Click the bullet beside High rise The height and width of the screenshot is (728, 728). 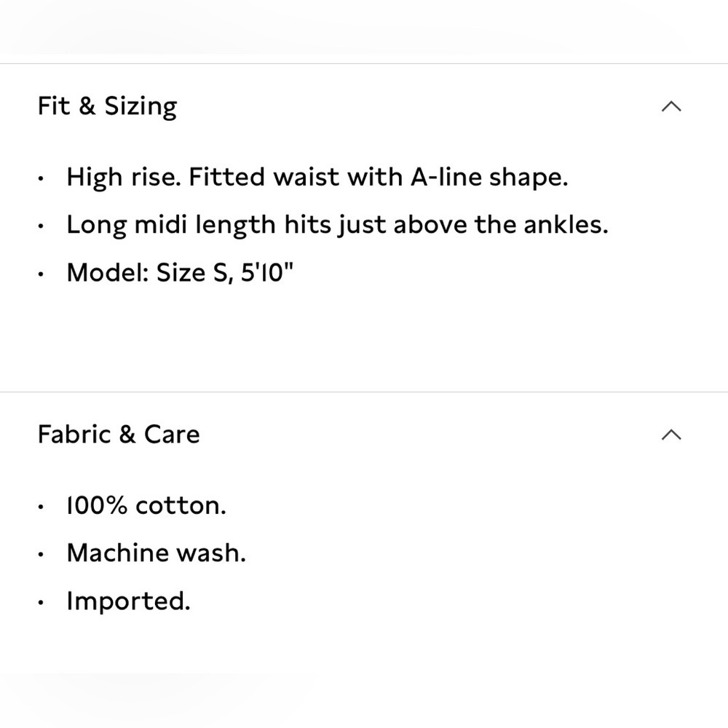41,179
